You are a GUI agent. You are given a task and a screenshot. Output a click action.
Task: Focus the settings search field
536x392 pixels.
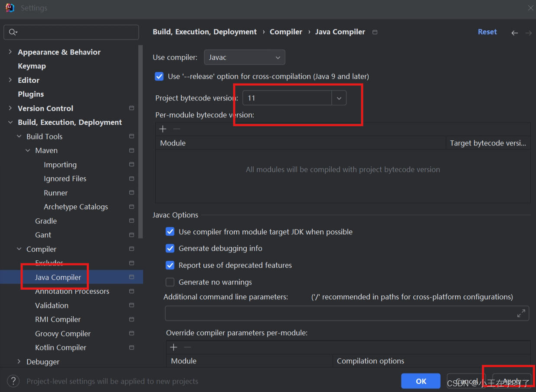click(71, 32)
